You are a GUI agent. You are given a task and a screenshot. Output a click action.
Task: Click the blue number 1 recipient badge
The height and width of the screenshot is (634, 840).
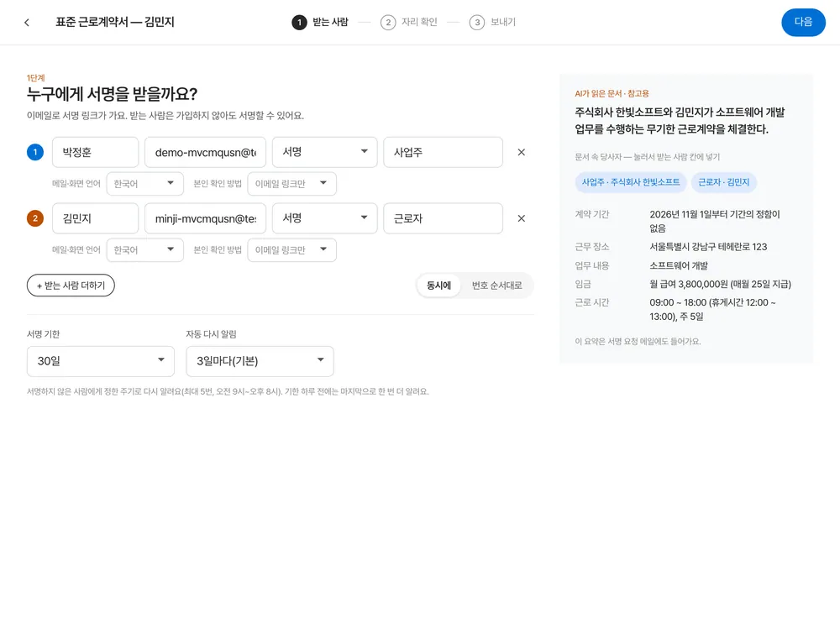pyautogui.click(x=35, y=152)
